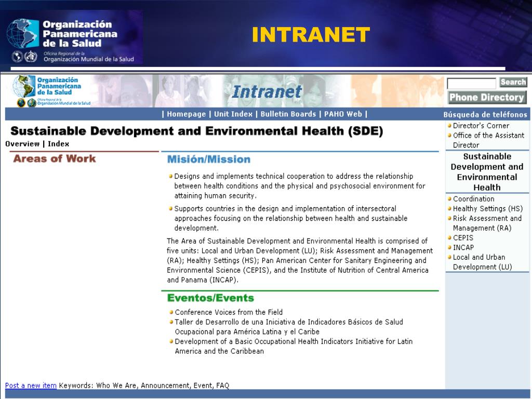Click the Sustainable Development and Environmental Health (SDE) page title

(197, 131)
